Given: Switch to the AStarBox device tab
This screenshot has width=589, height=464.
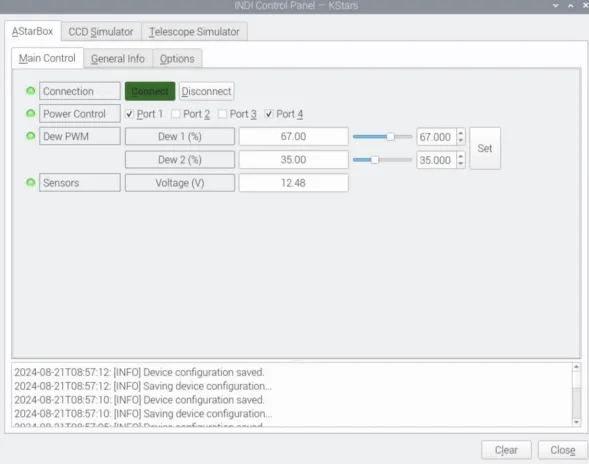Looking at the screenshot, I should pos(33,31).
